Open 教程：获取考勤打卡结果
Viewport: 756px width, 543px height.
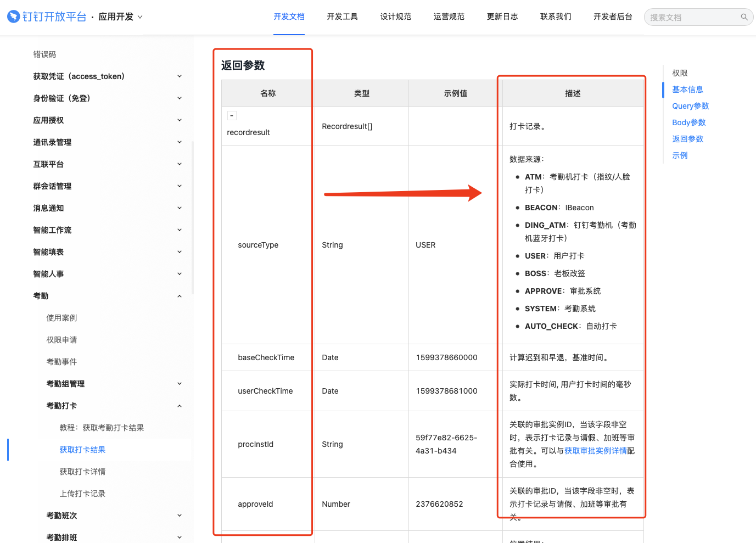[102, 428]
